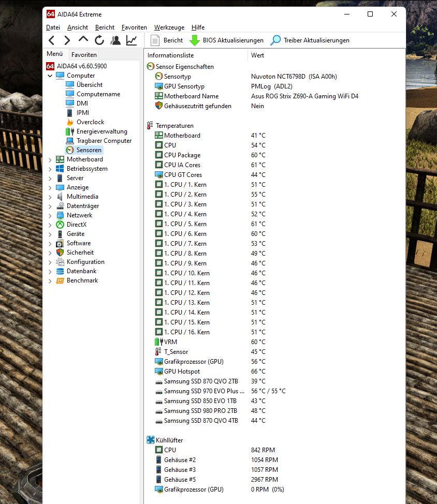Select the Energieverwaltung battery icon
The image size is (437, 504).
pyautogui.click(x=70, y=131)
